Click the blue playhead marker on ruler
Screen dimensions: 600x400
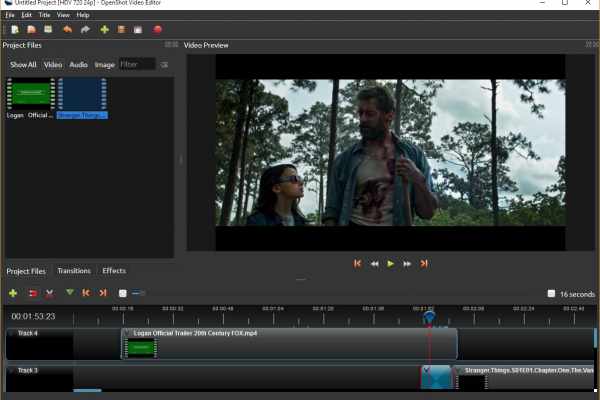click(x=429, y=318)
